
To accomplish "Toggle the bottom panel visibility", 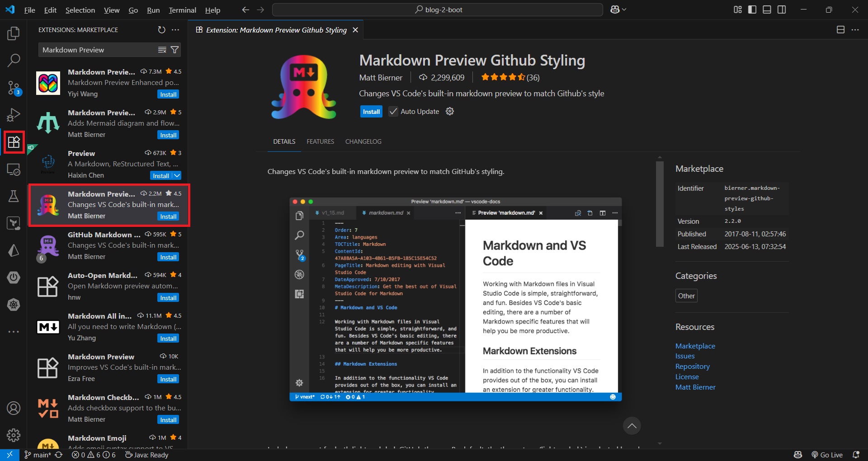I will coord(767,9).
